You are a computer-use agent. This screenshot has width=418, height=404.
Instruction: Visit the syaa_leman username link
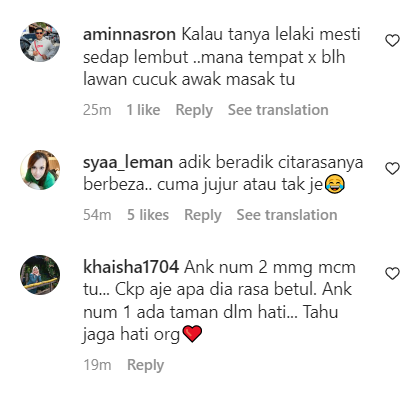pos(128,163)
